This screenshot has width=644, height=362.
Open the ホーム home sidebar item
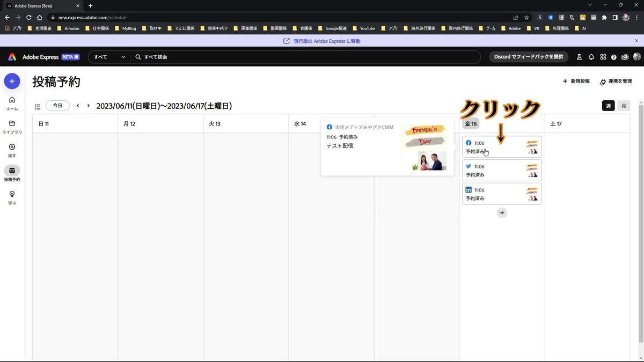coord(12,104)
